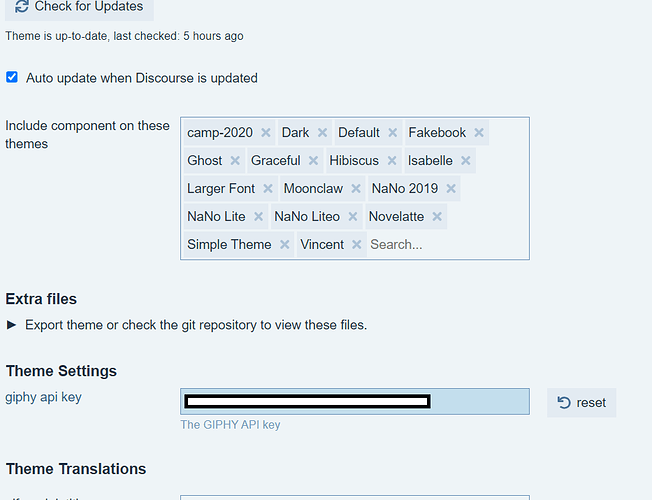Click the 'The GIPHY API key' description

230,425
